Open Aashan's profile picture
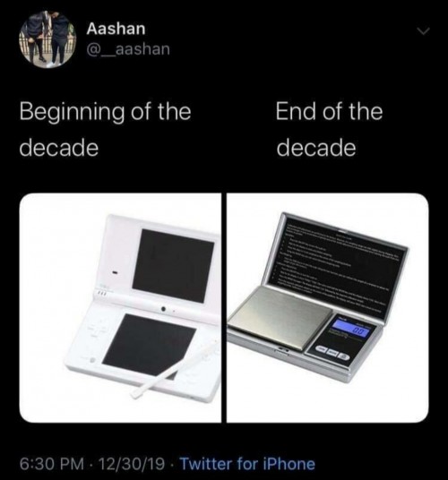The width and height of the screenshot is (448, 480). click(47, 39)
